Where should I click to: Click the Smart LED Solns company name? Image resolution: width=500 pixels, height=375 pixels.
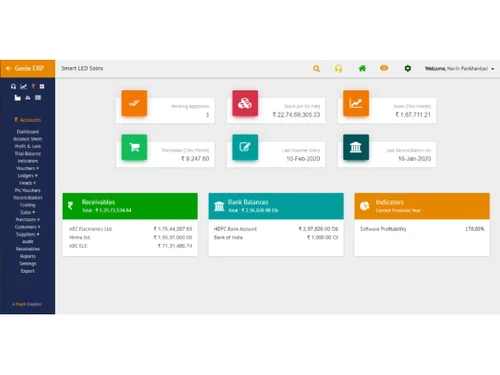pyautogui.click(x=82, y=68)
